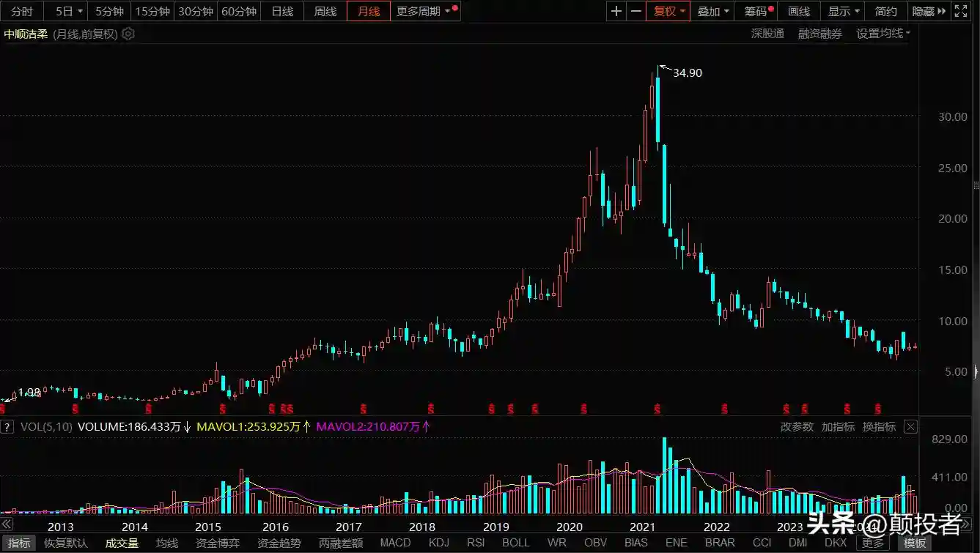Open the 复权 adjustment dropdown
The image size is (980, 553).
tap(668, 11)
